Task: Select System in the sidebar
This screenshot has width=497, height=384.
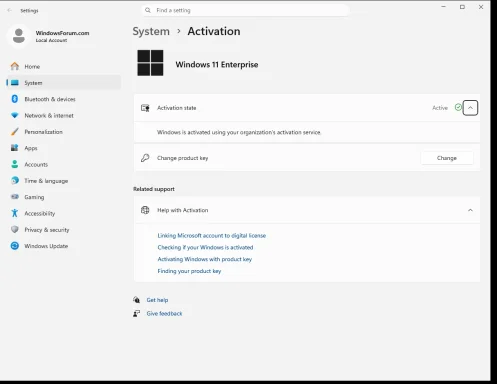Action: pyautogui.click(x=63, y=83)
